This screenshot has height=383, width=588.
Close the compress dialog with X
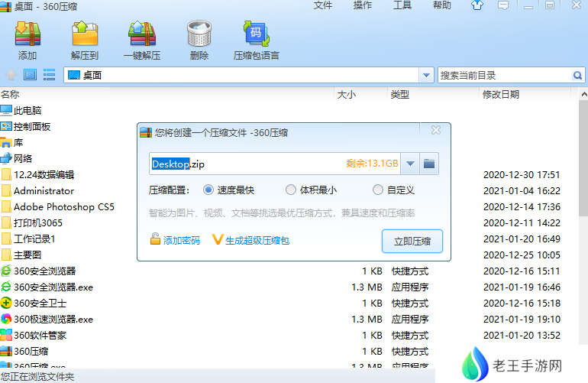(436, 130)
